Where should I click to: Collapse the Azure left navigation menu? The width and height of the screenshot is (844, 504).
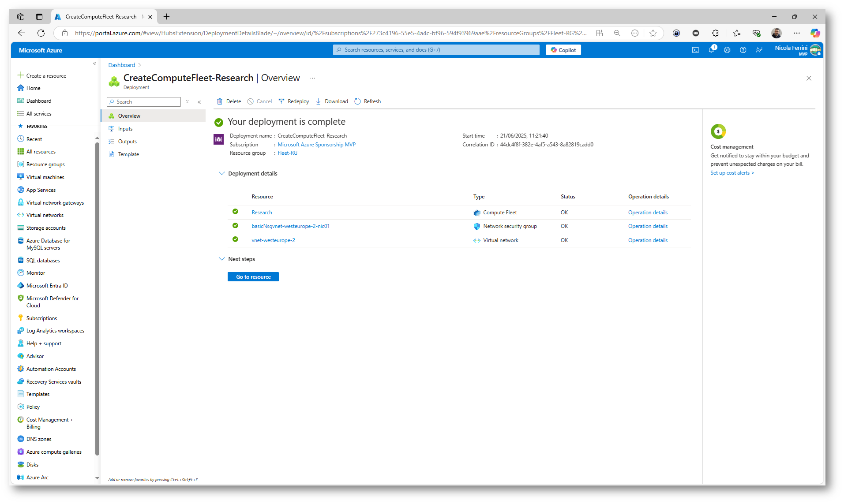94,63
